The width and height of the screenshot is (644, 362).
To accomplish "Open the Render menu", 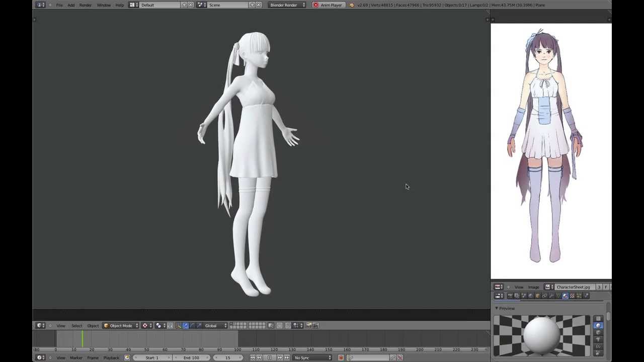I will (x=86, y=5).
